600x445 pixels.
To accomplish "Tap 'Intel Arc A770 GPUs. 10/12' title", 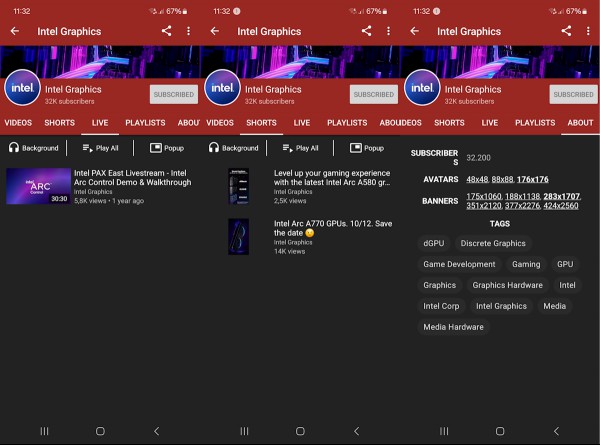I will click(333, 228).
